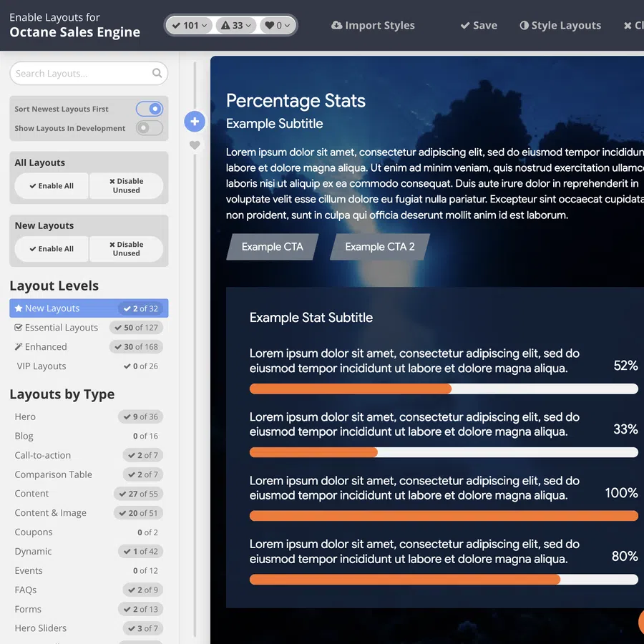Click Example CTA 2 button
The width and height of the screenshot is (644, 644).
coord(380,247)
